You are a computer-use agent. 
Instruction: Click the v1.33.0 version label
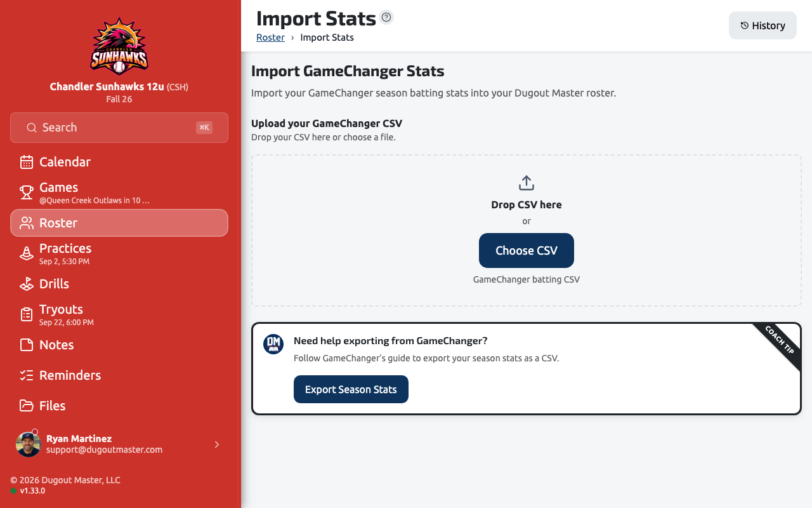tap(32, 491)
